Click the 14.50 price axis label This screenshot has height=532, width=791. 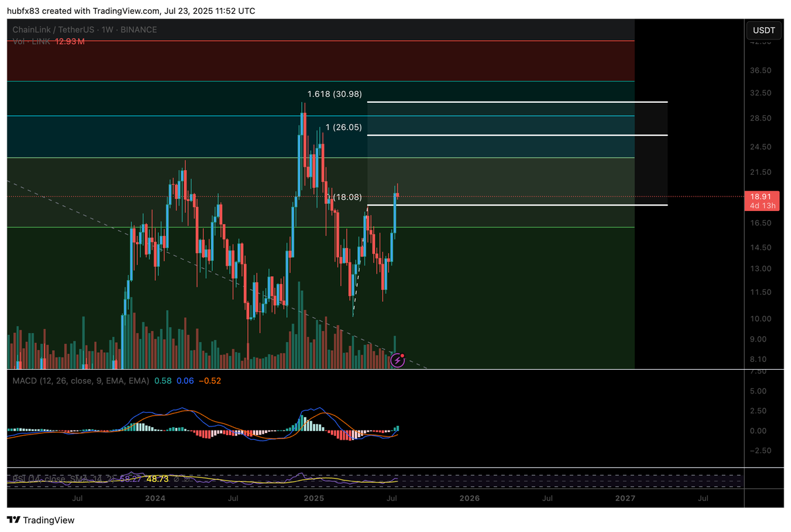(761, 248)
